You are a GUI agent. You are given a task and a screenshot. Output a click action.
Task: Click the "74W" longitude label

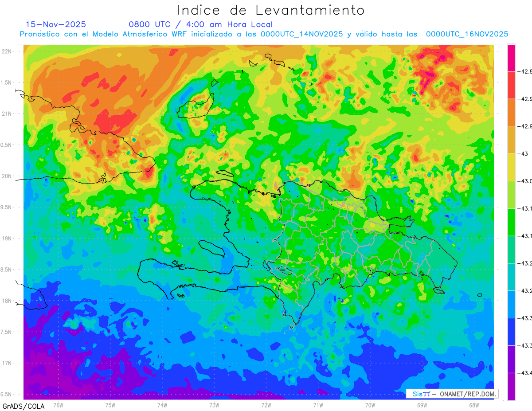coord(162,405)
